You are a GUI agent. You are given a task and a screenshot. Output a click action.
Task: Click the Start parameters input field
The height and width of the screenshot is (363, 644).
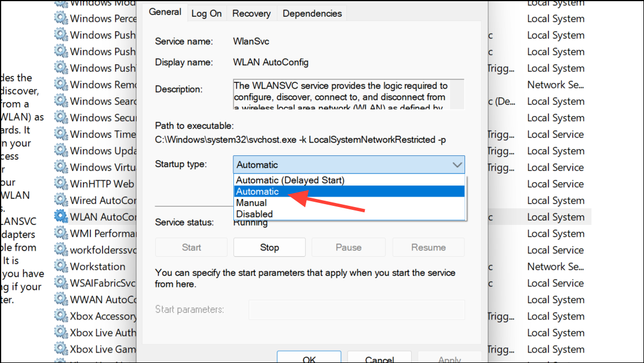357,310
